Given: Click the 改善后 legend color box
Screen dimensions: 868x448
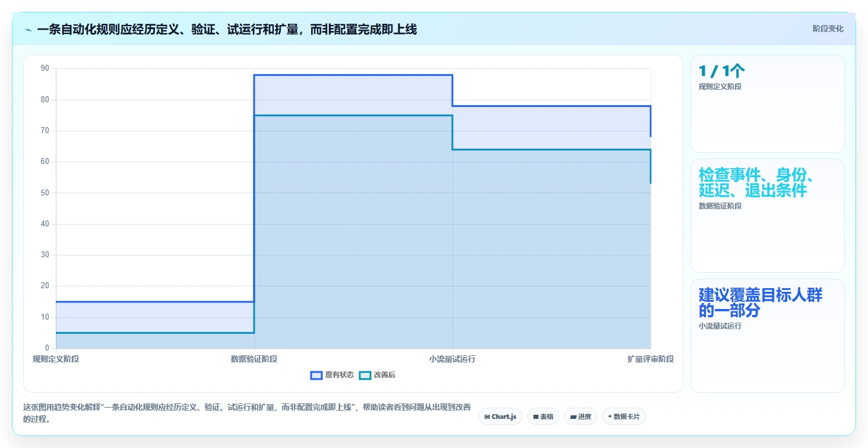Looking at the screenshot, I should (x=365, y=375).
